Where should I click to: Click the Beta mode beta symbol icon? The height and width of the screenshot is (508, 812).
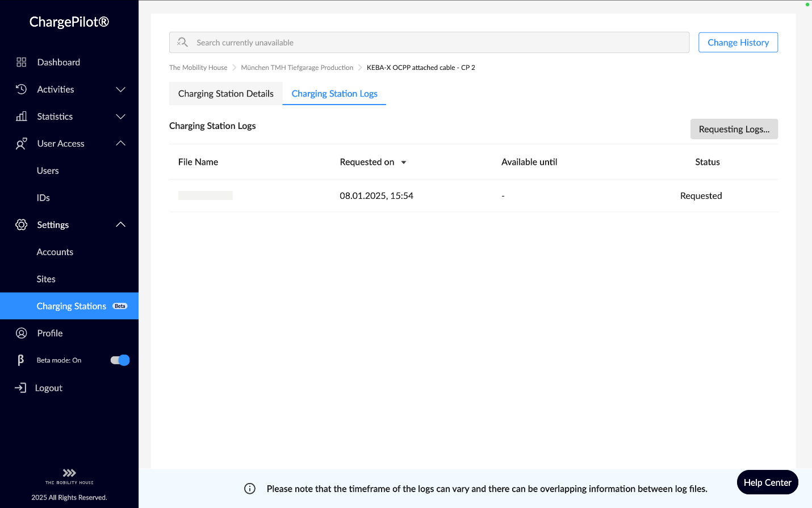point(21,360)
